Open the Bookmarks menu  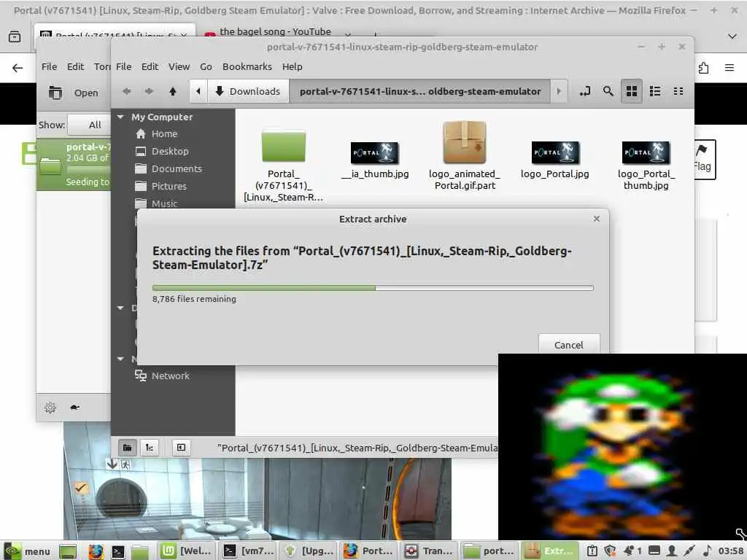pyautogui.click(x=247, y=66)
